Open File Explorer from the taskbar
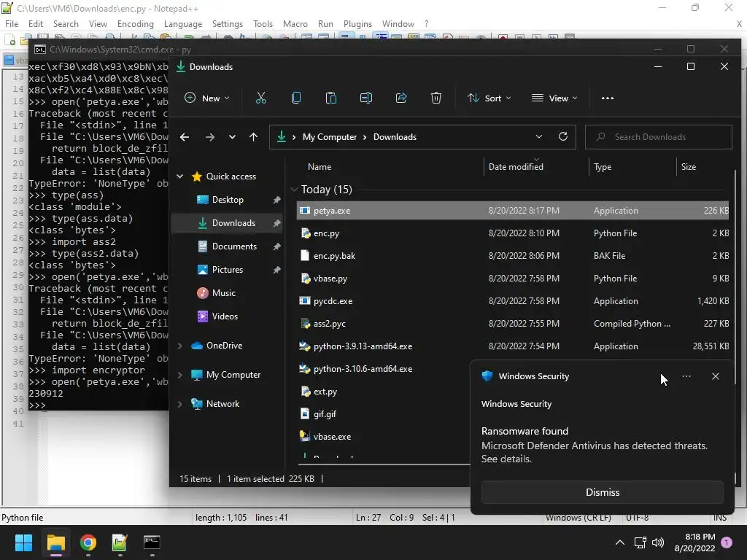Viewport: 747px width, 560px height. click(55, 542)
